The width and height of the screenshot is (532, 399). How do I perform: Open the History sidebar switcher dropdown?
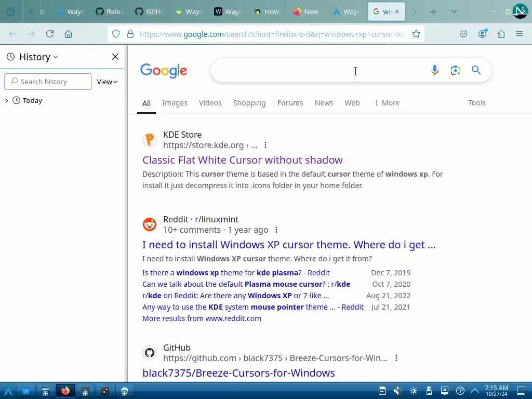click(38, 57)
